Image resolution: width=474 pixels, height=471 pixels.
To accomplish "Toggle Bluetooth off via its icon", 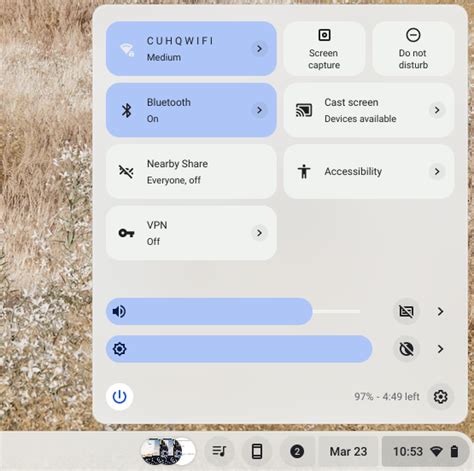I will [x=126, y=110].
